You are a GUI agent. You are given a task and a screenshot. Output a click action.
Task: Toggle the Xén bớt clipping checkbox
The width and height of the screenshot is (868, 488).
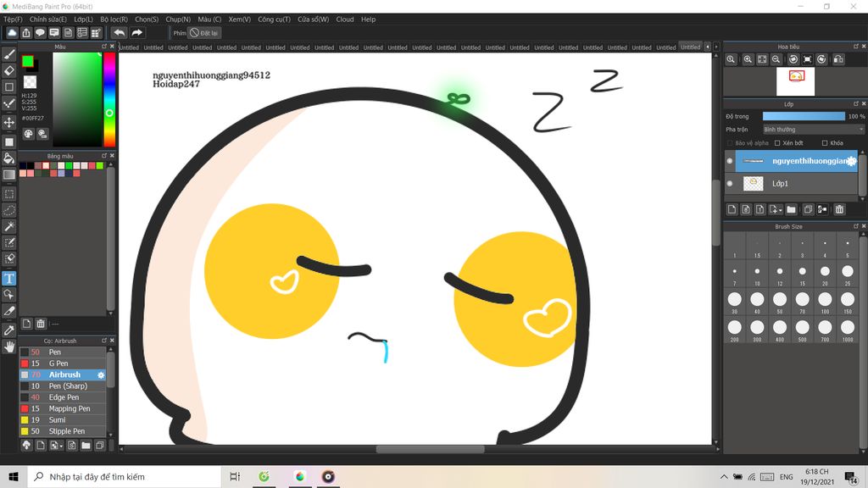click(x=777, y=142)
